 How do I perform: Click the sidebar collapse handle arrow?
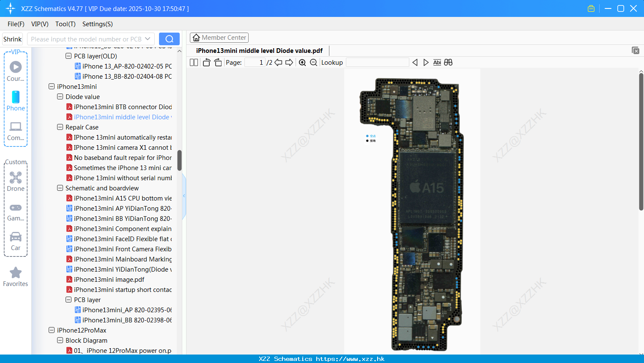(x=184, y=196)
